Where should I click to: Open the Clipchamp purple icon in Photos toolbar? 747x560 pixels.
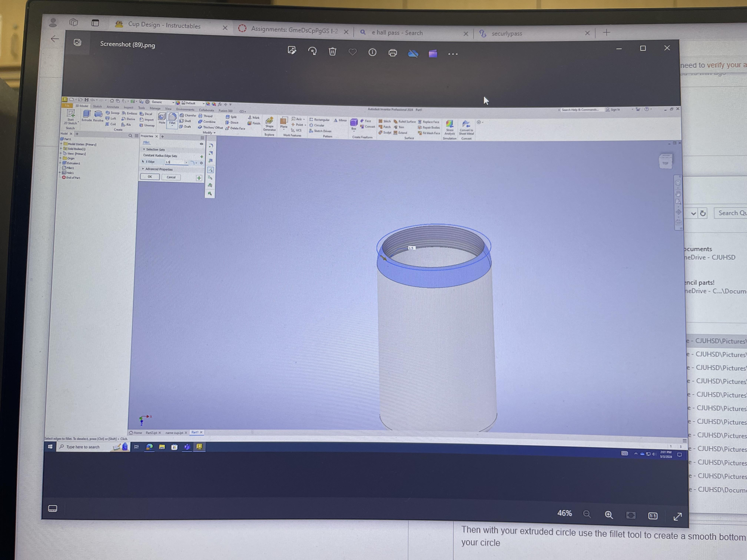[433, 54]
